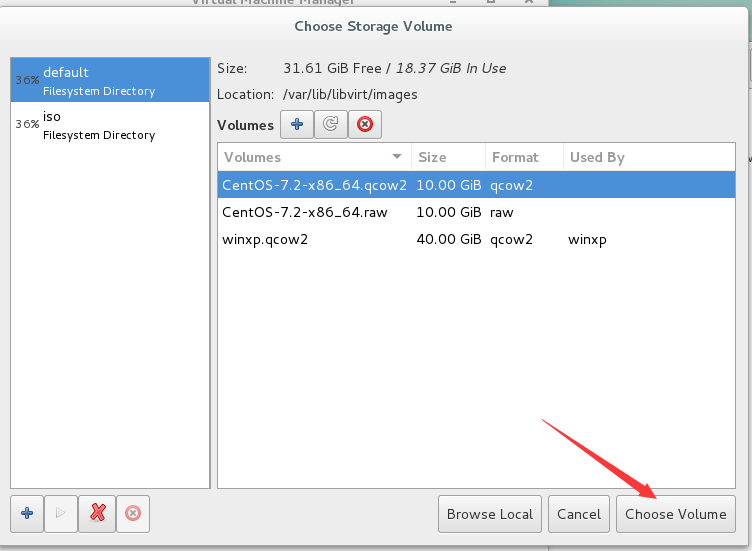Screen dimensions: 752x551
Task: Delete the storage pool icon
Action: click(132, 513)
